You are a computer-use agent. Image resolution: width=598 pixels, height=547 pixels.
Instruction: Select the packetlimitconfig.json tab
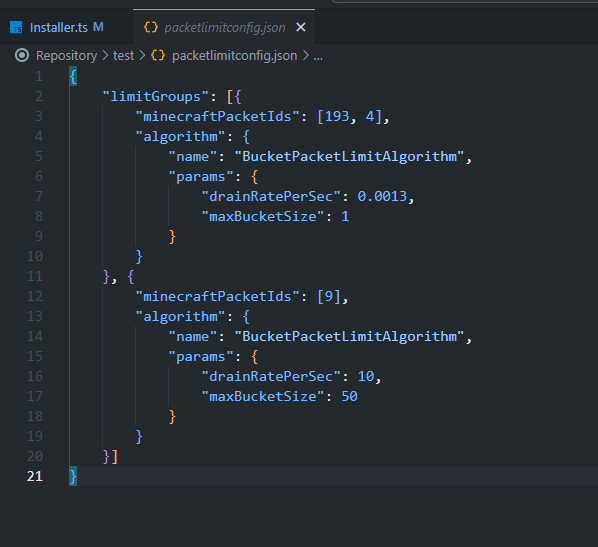[224, 27]
